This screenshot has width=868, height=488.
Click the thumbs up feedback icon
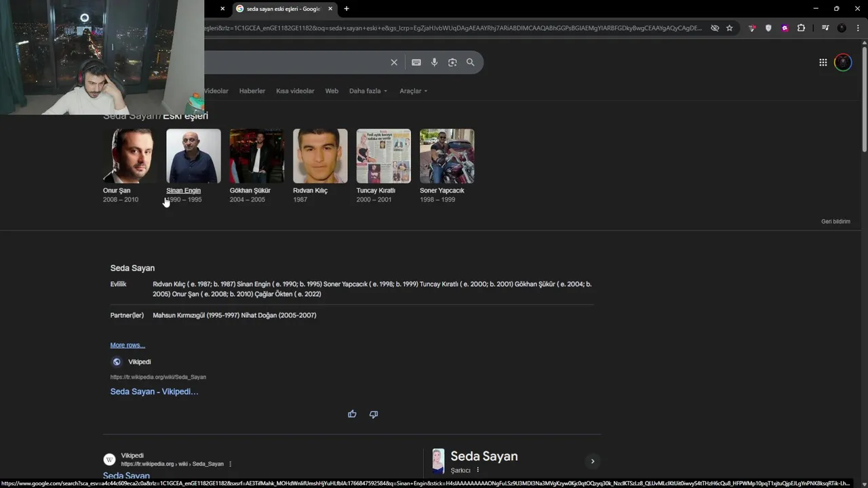click(x=352, y=414)
